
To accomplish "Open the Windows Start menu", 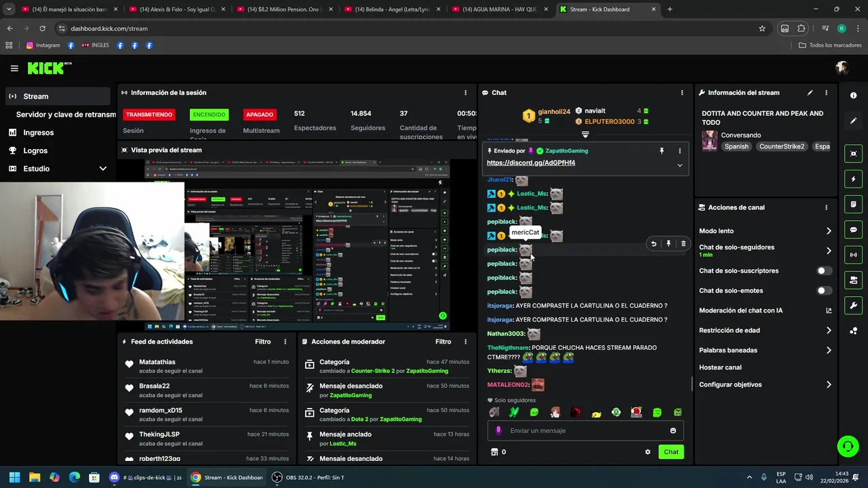I will point(14,478).
